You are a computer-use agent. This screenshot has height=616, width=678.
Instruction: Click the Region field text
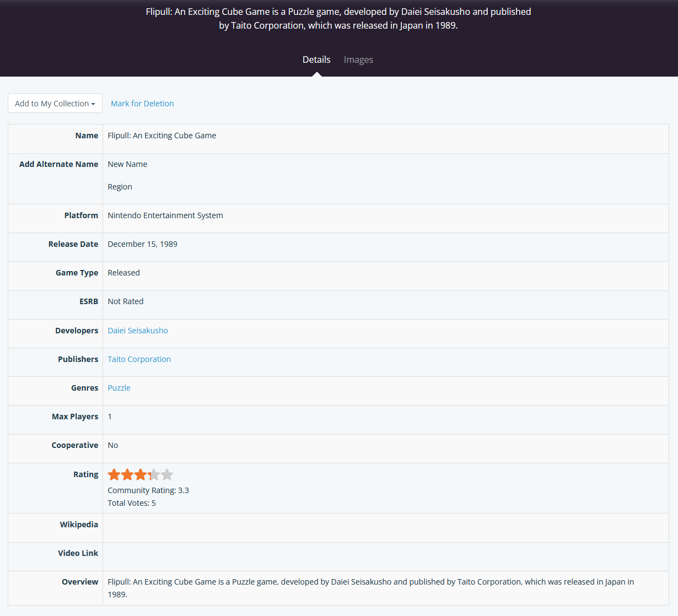pyautogui.click(x=120, y=187)
